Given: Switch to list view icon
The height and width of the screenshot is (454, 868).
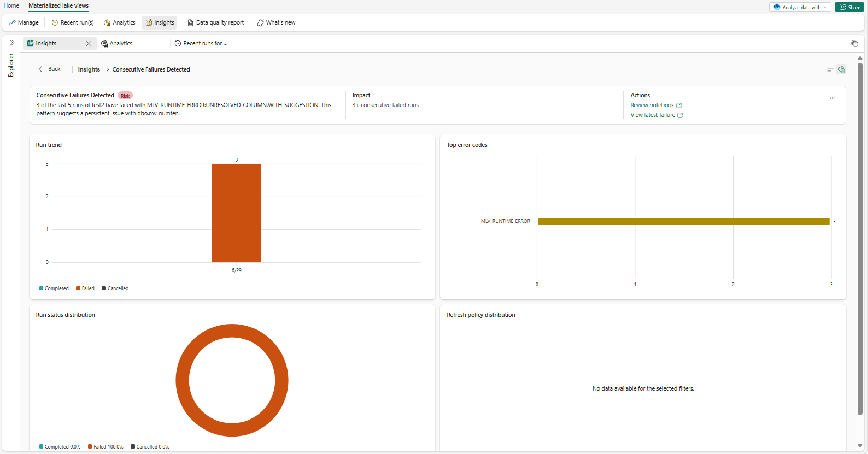Looking at the screenshot, I should point(830,69).
